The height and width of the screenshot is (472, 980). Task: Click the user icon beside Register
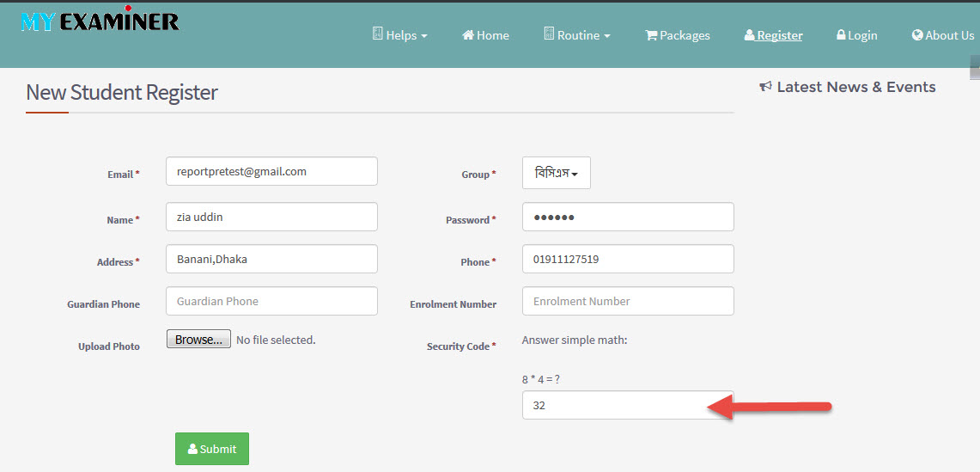749,35
